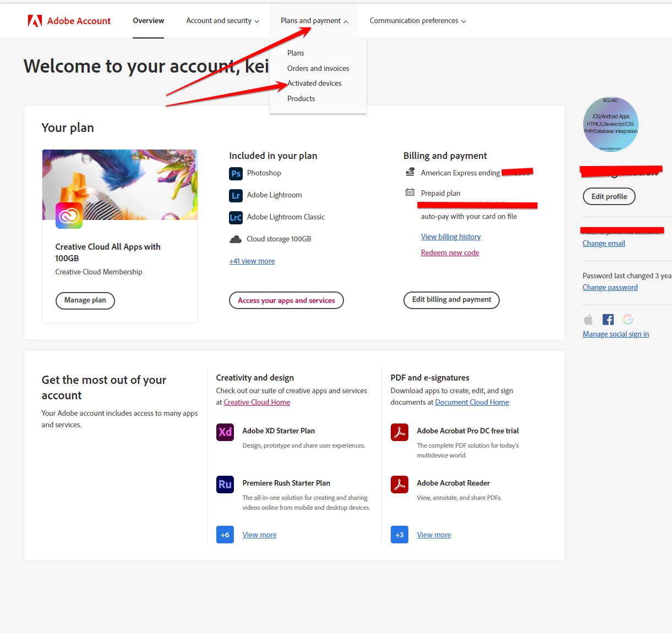Open the View billing history link

[x=451, y=237]
